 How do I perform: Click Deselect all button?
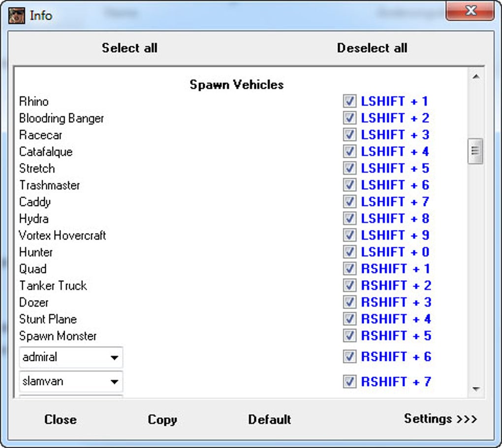(372, 48)
